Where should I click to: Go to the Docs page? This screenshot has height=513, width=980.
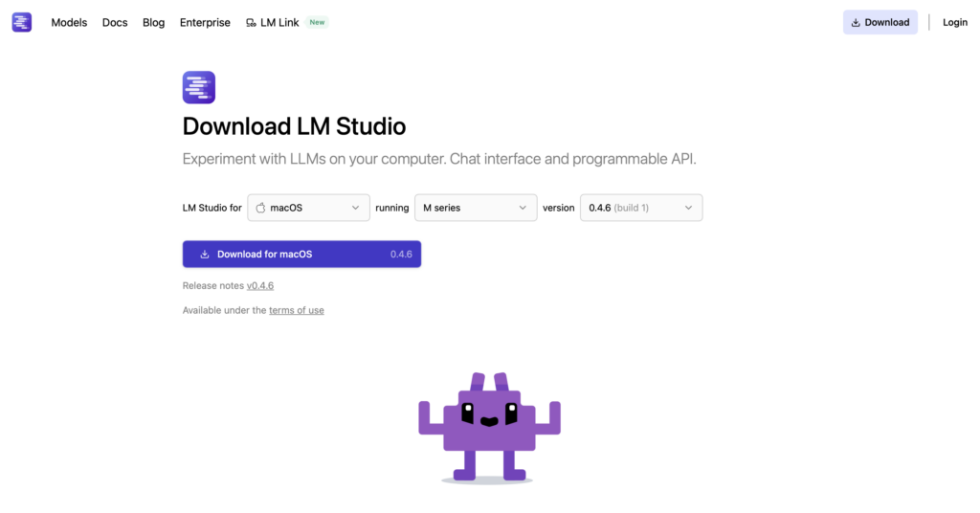tap(115, 22)
